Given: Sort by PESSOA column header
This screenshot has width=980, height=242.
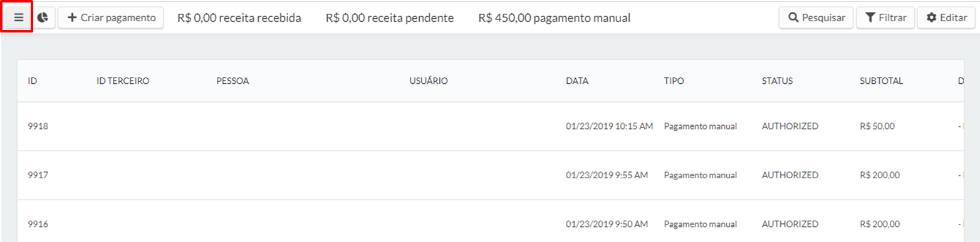Looking at the screenshot, I should (x=232, y=81).
